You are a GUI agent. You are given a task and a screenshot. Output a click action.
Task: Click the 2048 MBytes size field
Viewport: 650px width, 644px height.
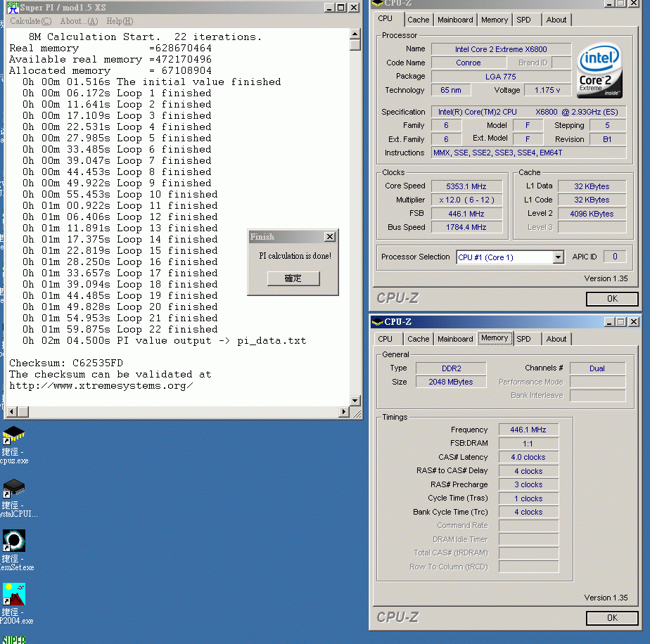coord(451,382)
